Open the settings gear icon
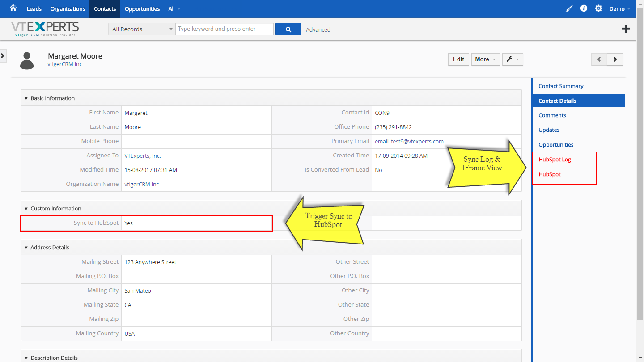Image resolution: width=644 pixels, height=362 pixels. [598, 8]
